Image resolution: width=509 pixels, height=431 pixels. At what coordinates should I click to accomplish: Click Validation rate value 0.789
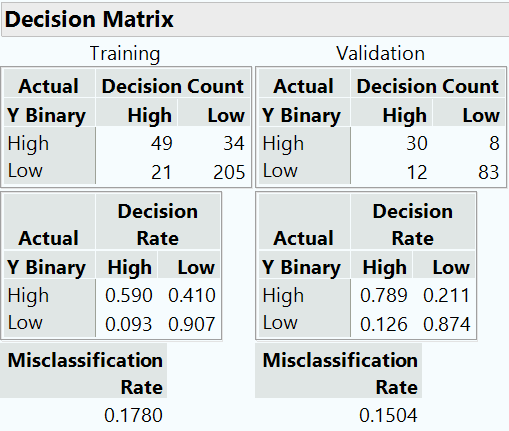pos(384,295)
